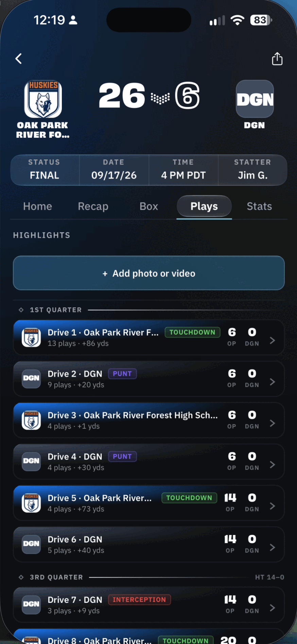Tap the 'Drive 6 · DGN' title

click(x=75, y=539)
